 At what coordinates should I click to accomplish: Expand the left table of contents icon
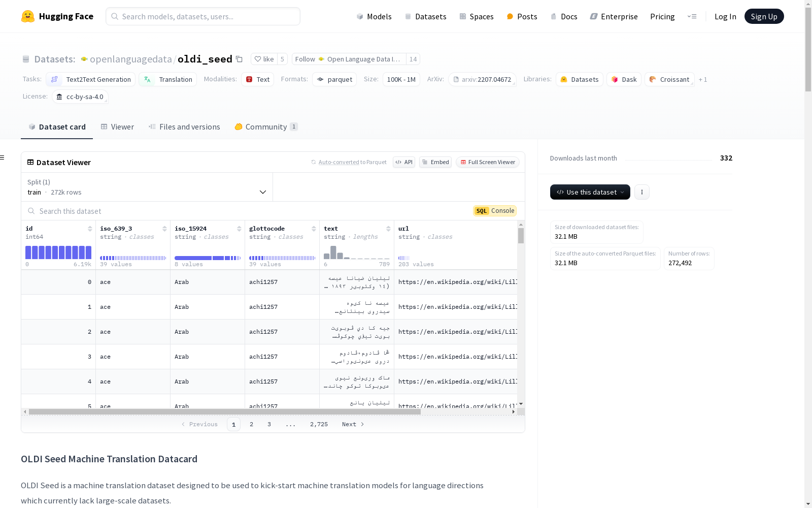[3, 157]
